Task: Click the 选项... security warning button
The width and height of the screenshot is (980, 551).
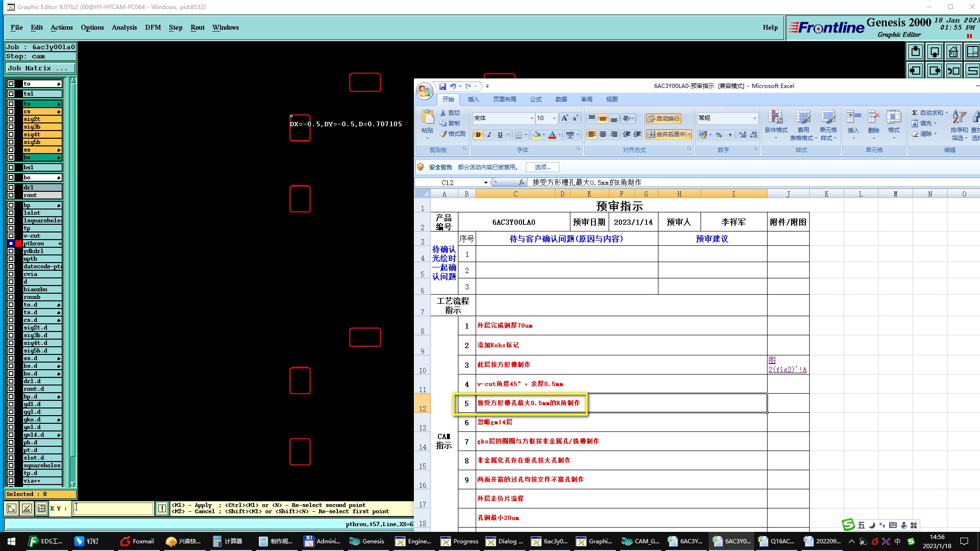Action: coord(542,167)
